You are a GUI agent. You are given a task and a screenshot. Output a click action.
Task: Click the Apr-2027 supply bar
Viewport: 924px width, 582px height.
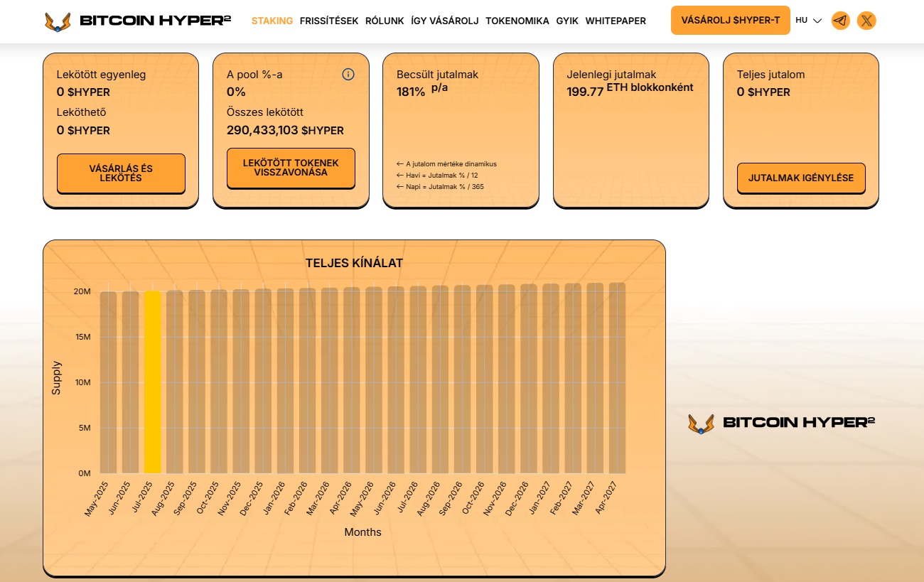617,378
